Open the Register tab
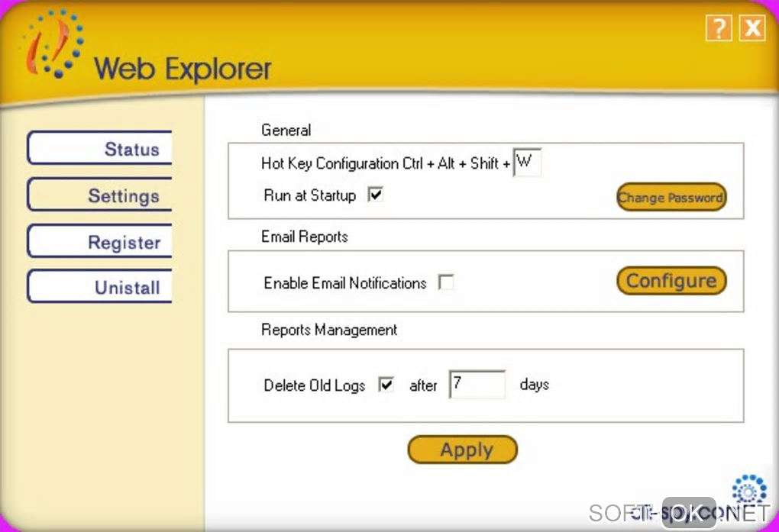The width and height of the screenshot is (779, 532). coord(100,241)
